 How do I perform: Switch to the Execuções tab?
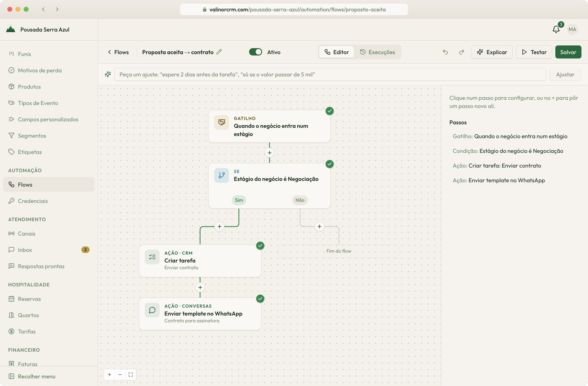point(377,52)
